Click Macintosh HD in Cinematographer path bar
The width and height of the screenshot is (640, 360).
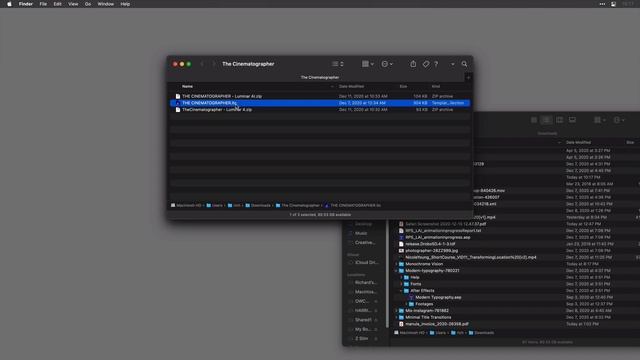[186, 205]
